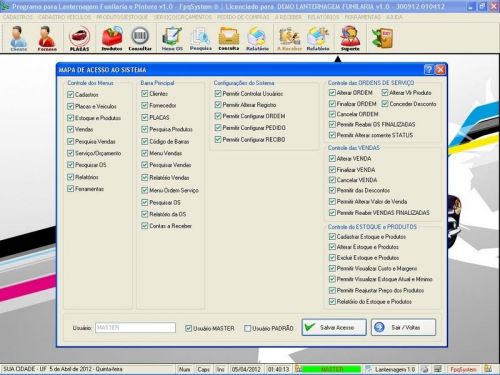Open the CADASTRO VEICULOS menu

(x=64, y=17)
